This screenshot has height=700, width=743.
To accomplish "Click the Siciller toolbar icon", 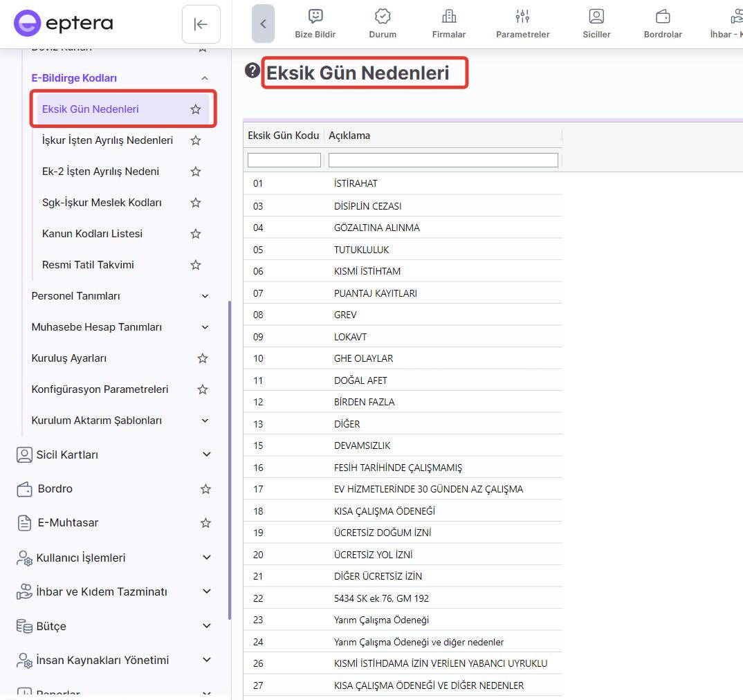I will [x=596, y=17].
